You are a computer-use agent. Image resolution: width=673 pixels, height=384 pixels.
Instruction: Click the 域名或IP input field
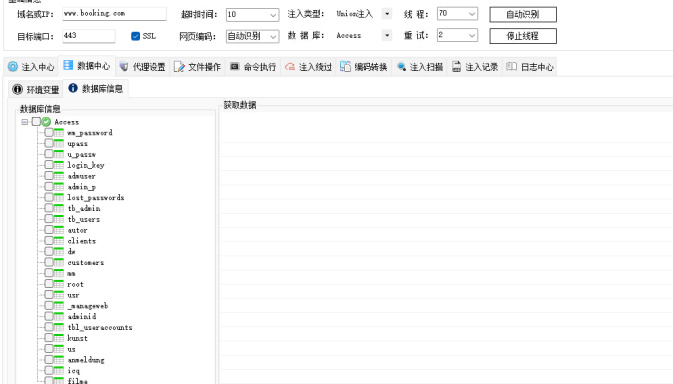(114, 14)
